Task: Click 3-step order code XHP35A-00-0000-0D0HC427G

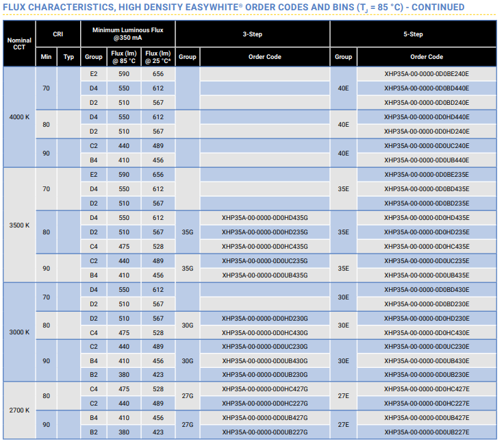Action: [265, 389]
